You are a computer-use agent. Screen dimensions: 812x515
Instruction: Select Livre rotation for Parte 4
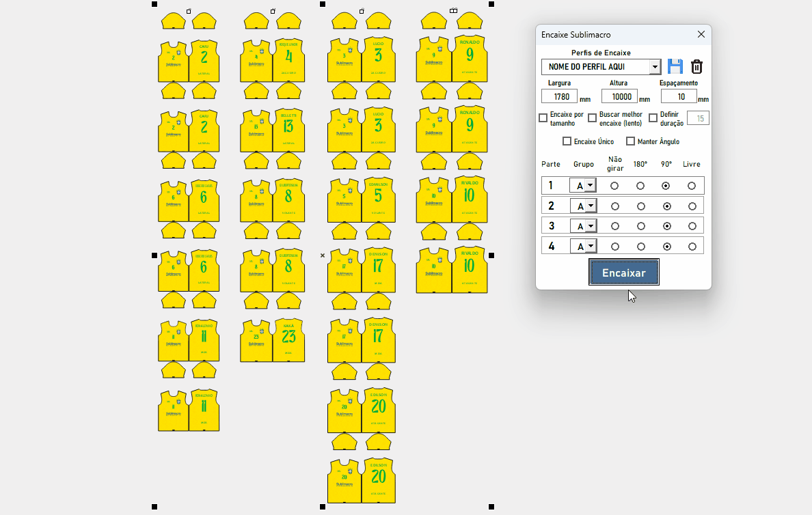click(692, 247)
